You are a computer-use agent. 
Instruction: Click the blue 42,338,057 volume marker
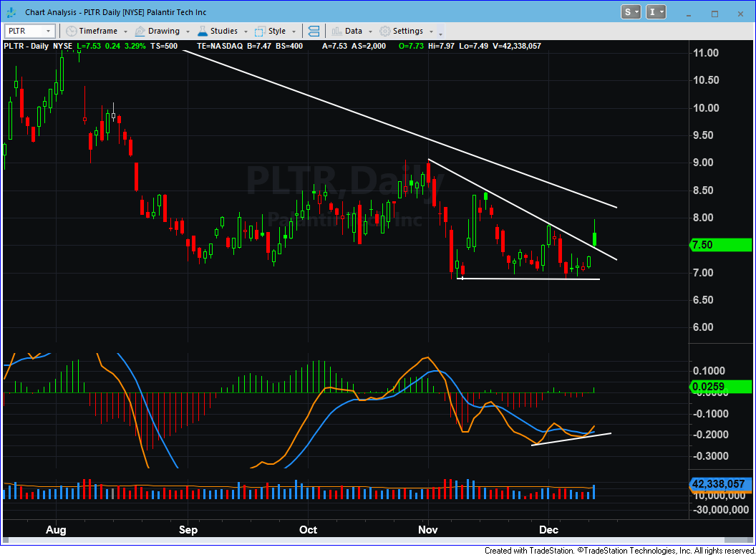click(721, 483)
